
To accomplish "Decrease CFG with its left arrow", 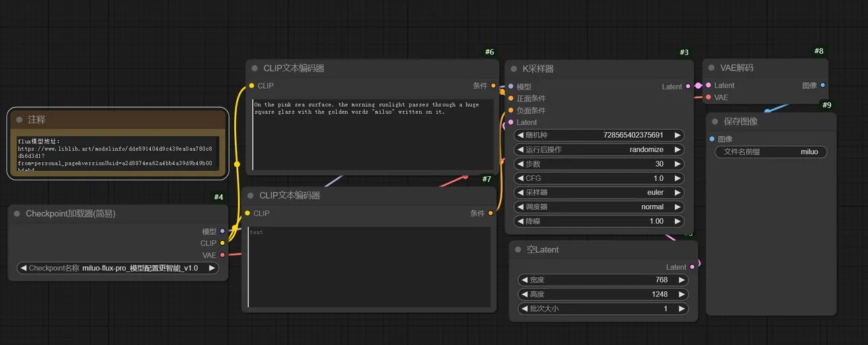I will click(x=520, y=178).
